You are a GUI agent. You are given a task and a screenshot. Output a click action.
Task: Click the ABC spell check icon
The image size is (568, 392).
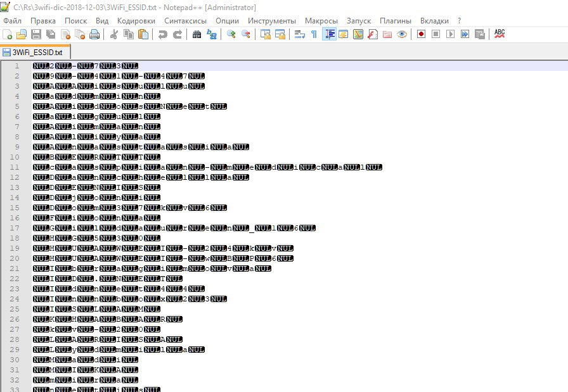[x=500, y=34]
